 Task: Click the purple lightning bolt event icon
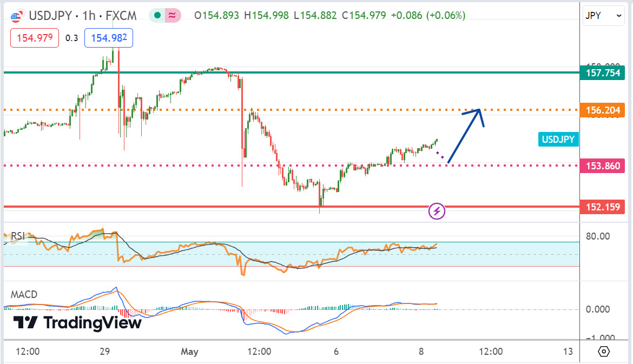pyautogui.click(x=437, y=211)
